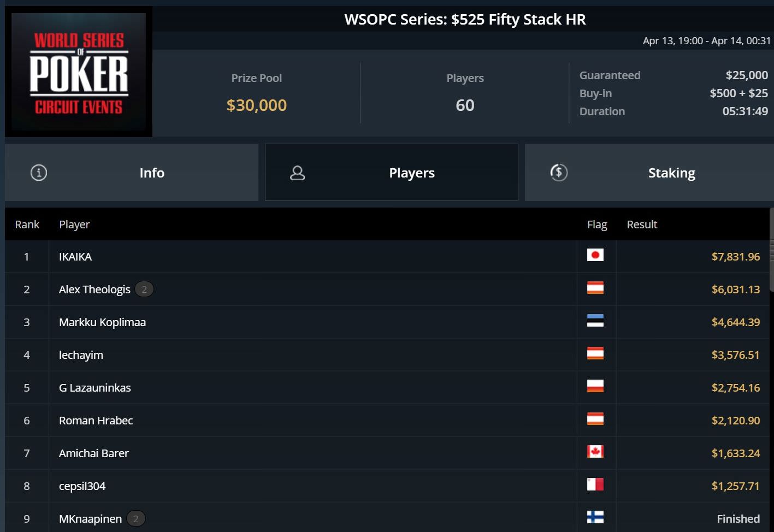Click the Malta flag for cepsil304

[595, 484]
